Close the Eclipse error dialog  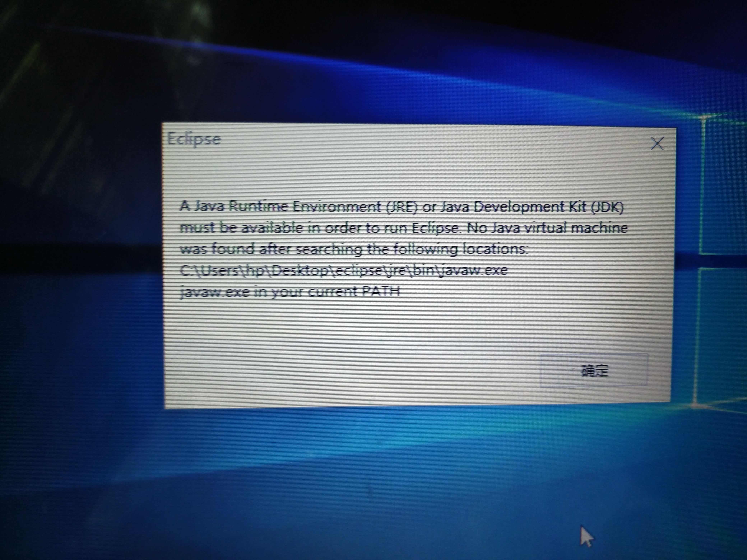point(657,143)
